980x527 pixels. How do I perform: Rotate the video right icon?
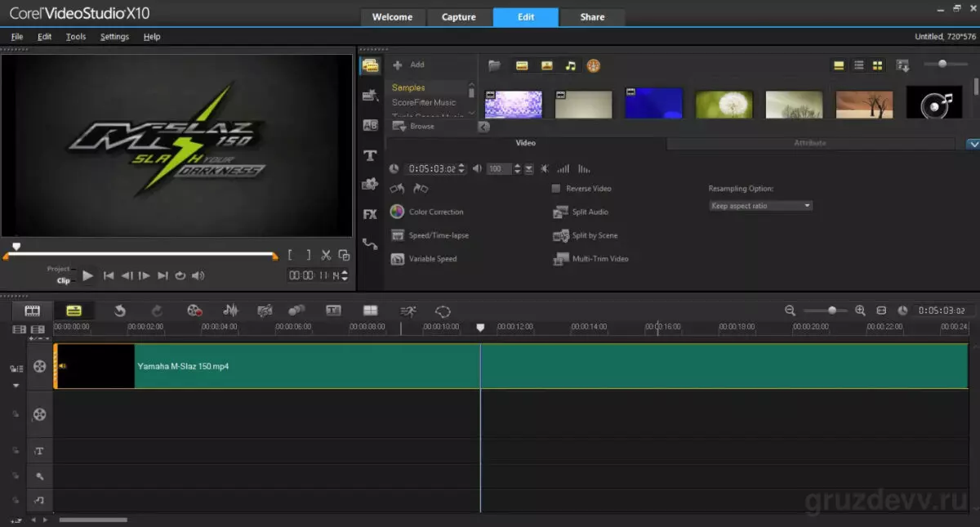pos(421,189)
